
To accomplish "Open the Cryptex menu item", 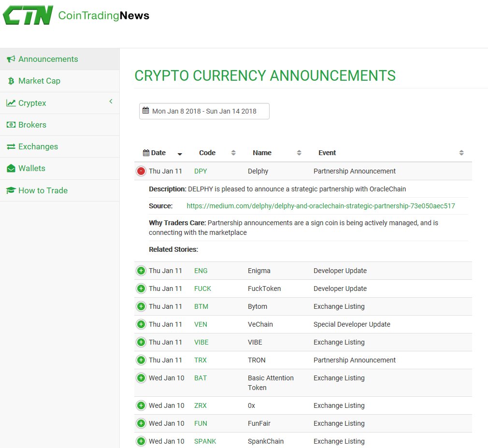I will click(x=60, y=103).
